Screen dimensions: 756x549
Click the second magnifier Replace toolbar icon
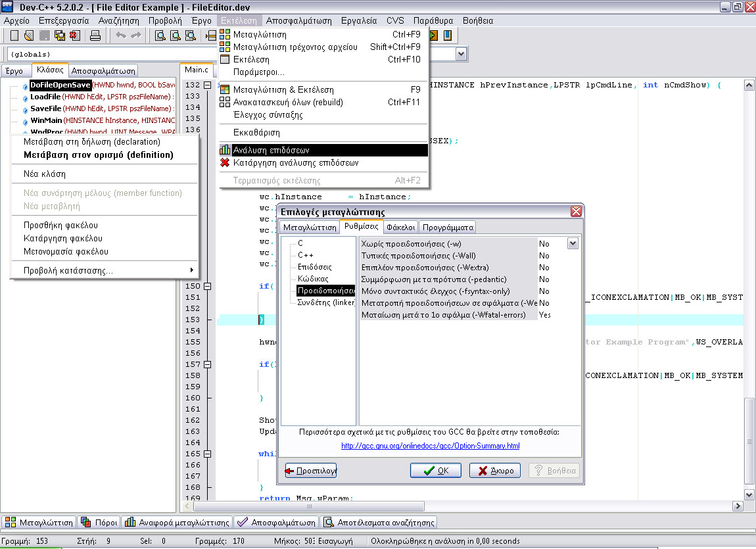pos(176,36)
